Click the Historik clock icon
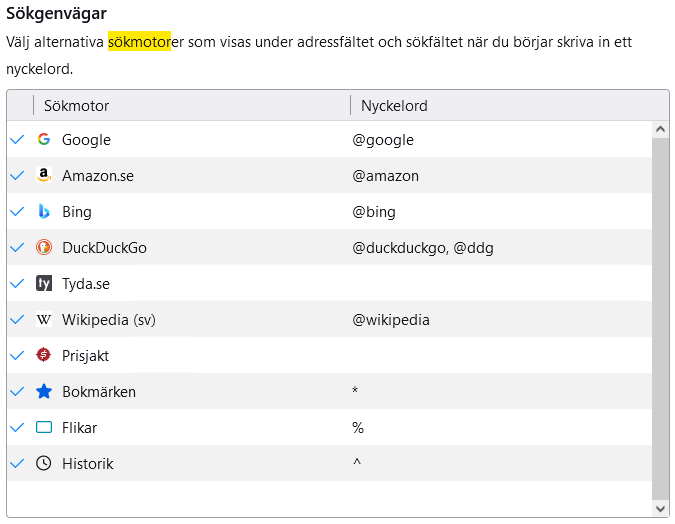Image resolution: width=675 pixels, height=524 pixels. 43,464
